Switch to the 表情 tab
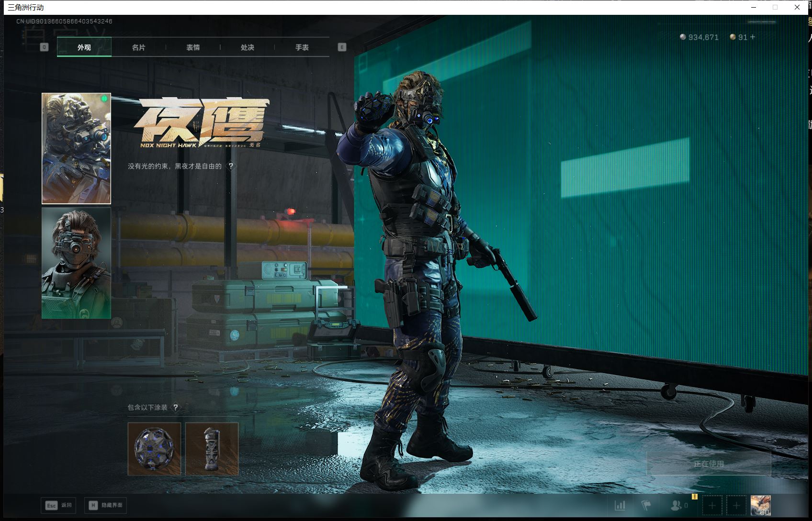The image size is (812, 521). tap(193, 47)
